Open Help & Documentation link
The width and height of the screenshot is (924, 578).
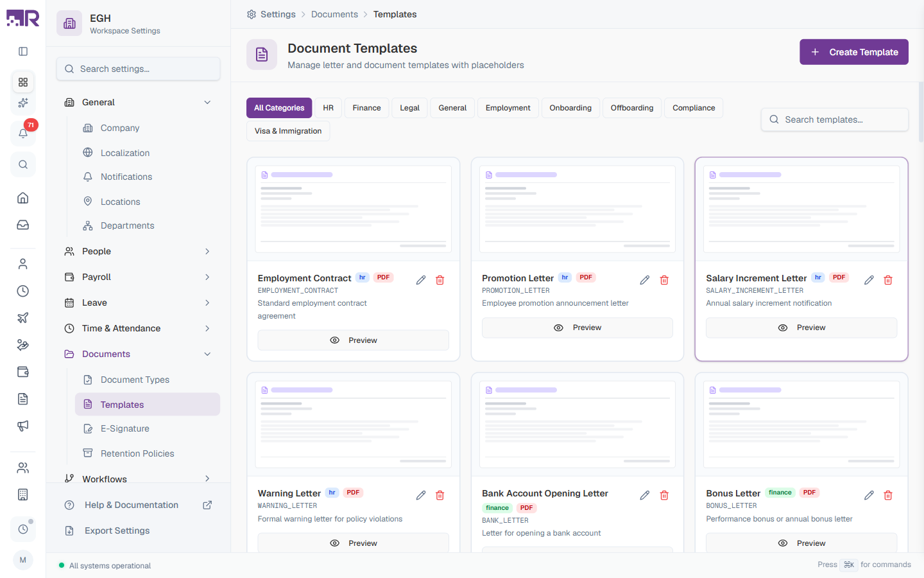coord(138,505)
